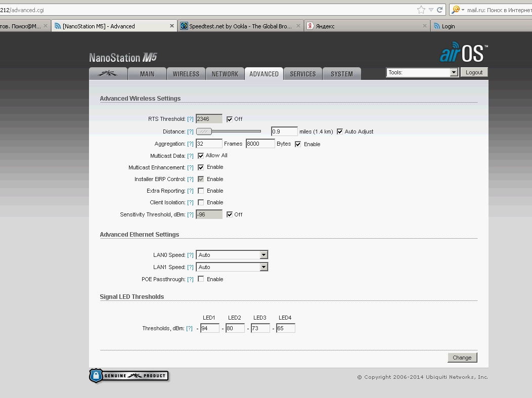
Task: Open help for LAN0 Speed
Action: [190, 255]
